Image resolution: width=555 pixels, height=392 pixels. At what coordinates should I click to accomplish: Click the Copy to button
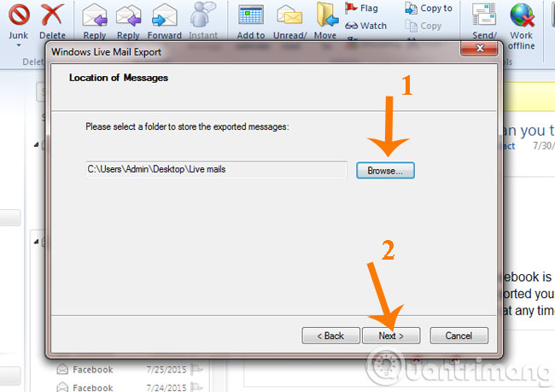(x=429, y=9)
